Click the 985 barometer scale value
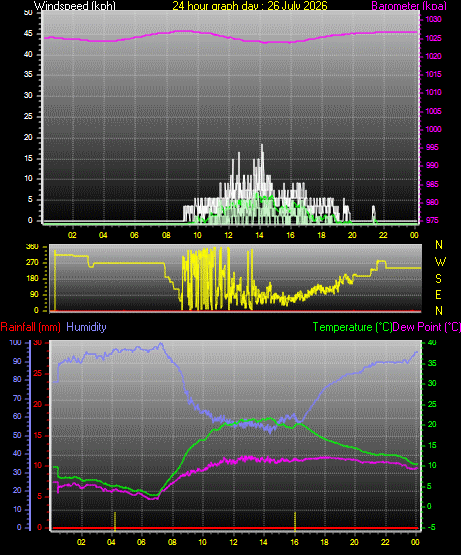The width and height of the screenshot is (461, 555). [432, 184]
